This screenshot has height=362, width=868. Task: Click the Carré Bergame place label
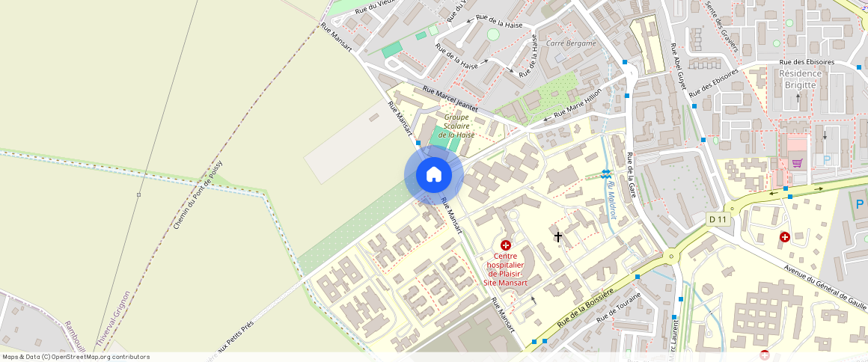tap(571, 43)
